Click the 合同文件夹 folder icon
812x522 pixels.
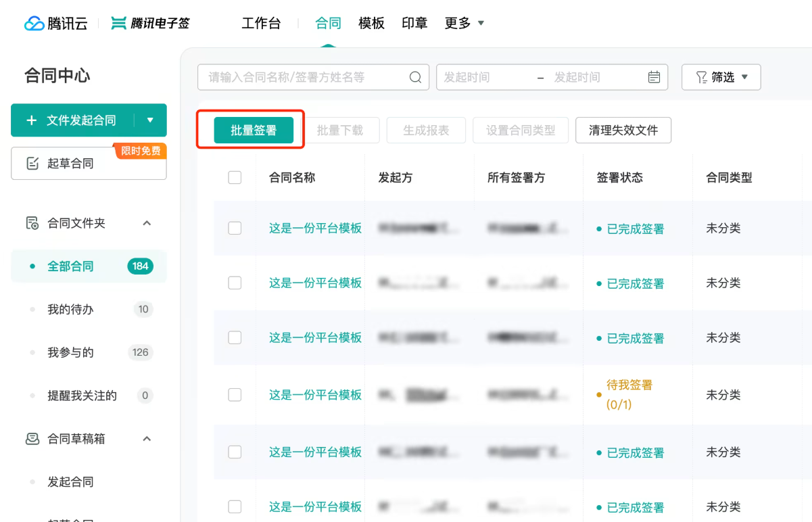pos(32,223)
